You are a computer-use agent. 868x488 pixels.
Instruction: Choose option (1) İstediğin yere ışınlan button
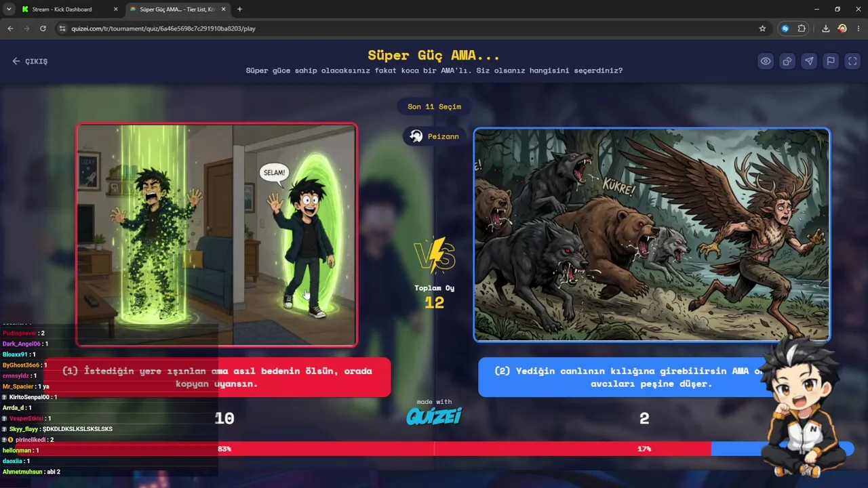(217, 377)
